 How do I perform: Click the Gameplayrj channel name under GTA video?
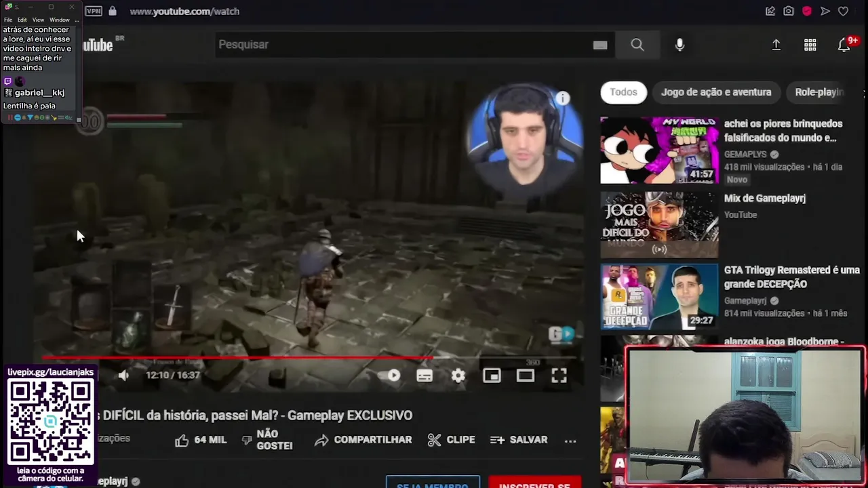point(746,300)
